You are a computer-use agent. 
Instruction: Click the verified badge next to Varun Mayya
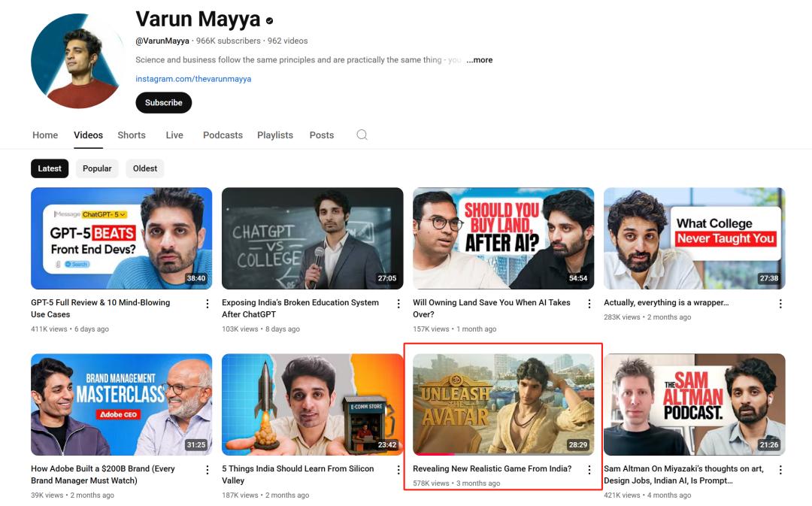[269, 21]
